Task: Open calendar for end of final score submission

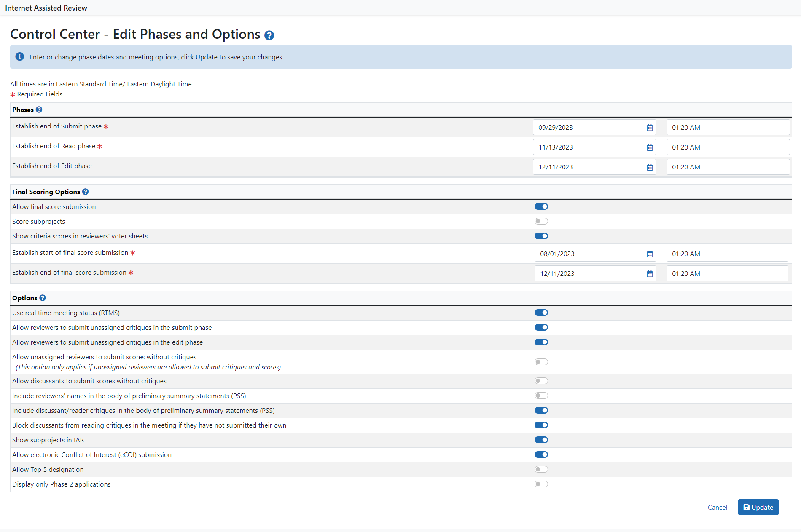Action: [x=650, y=274]
